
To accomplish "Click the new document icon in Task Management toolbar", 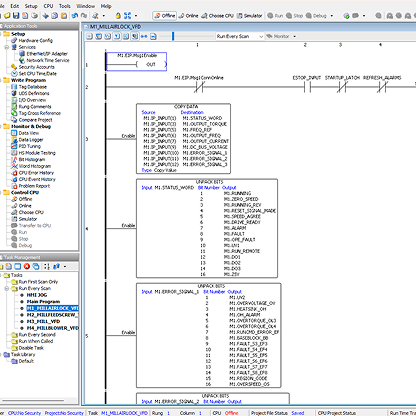I will pyautogui.click(x=9, y=266).
